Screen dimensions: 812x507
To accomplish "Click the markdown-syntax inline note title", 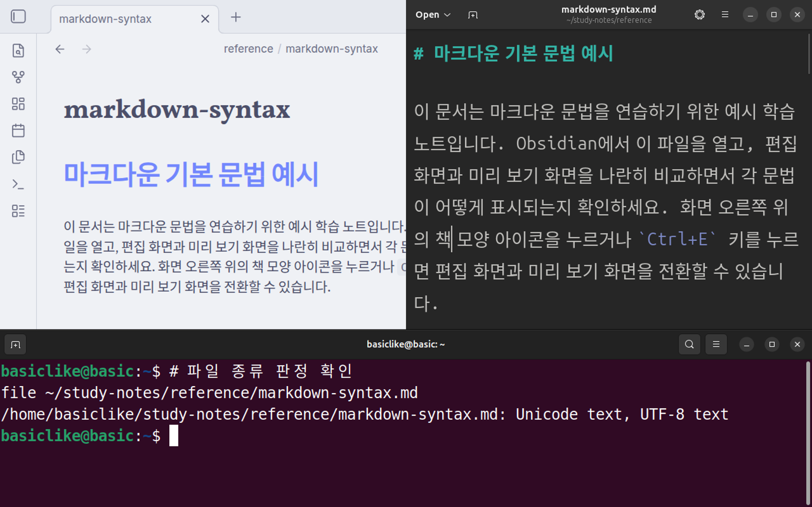I will pyautogui.click(x=177, y=110).
